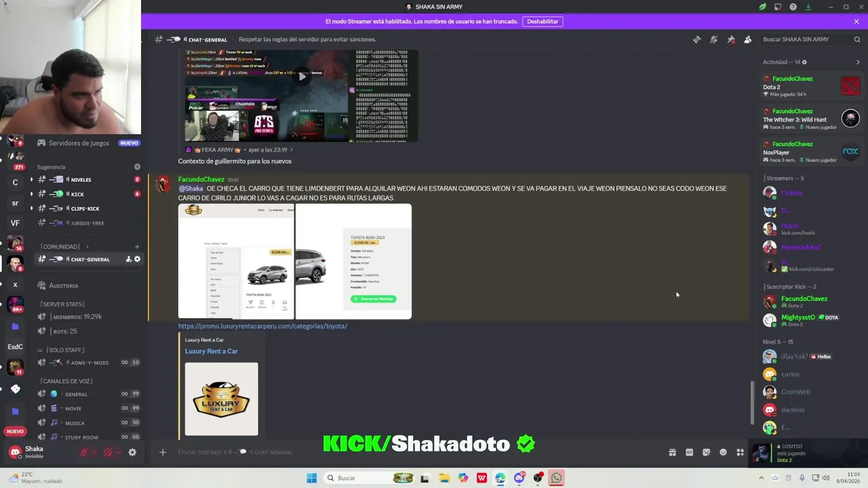Open User Settings gear icon
Screen dimensions: 868x488
(x=132, y=452)
